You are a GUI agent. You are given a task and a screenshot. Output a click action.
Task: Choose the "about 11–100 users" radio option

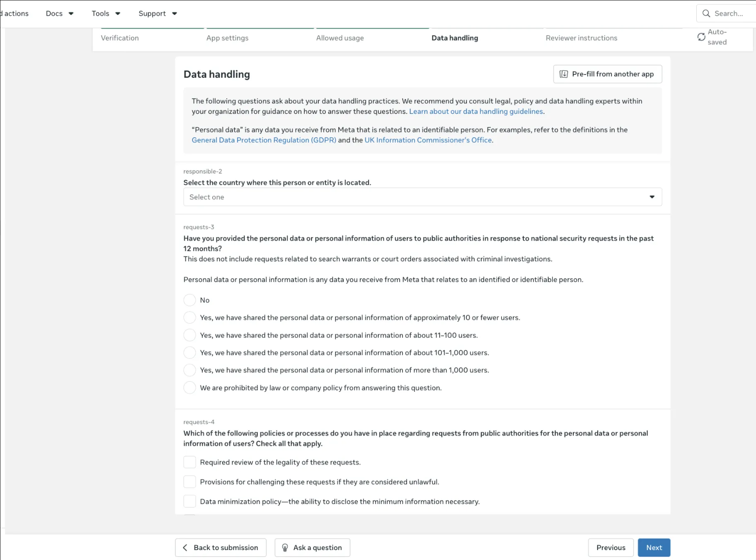(x=189, y=335)
